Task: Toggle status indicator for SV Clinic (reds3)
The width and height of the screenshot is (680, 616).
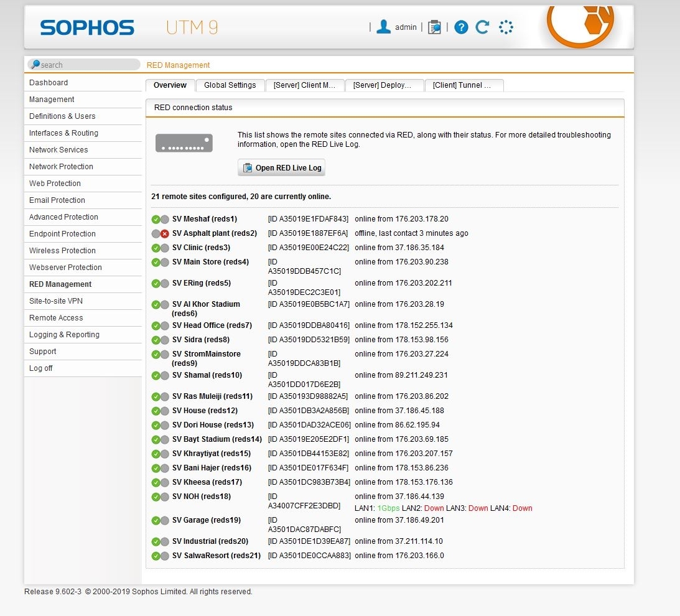Action: (x=156, y=248)
